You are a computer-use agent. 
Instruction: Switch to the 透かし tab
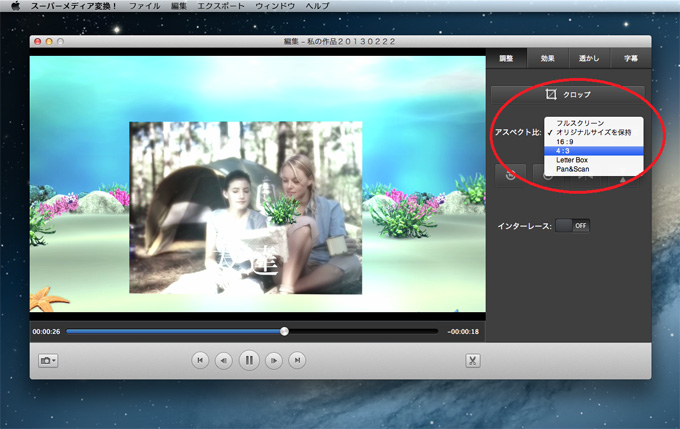(589, 58)
